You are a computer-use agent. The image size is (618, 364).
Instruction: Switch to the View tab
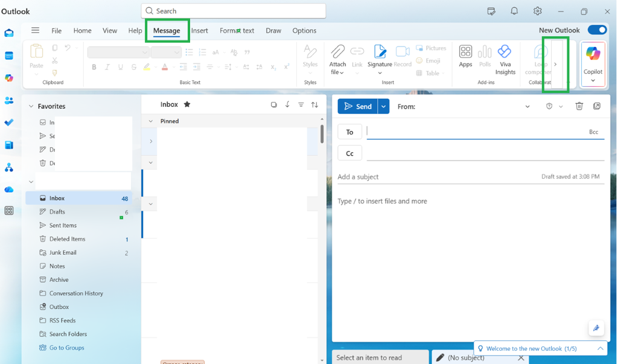point(110,30)
